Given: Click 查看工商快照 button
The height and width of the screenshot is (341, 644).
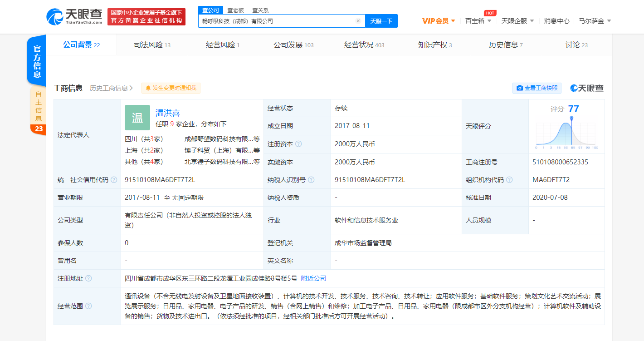Looking at the screenshot, I should tap(537, 88).
